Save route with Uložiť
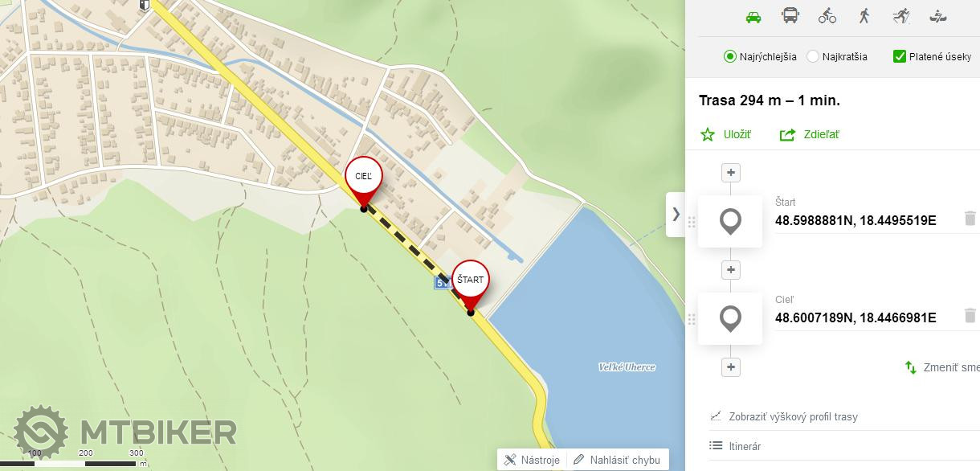Image resolution: width=980 pixels, height=471 pixels. click(x=726, y=134)
